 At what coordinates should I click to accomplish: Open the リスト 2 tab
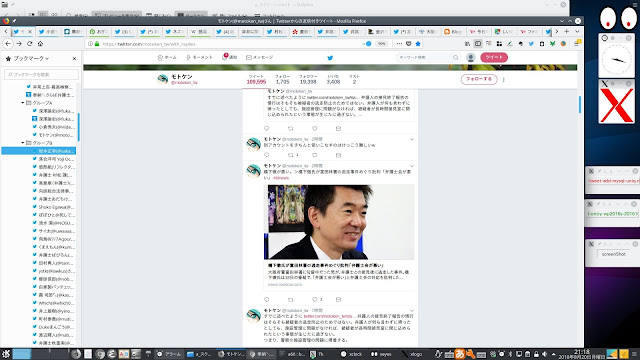(354, 79)
